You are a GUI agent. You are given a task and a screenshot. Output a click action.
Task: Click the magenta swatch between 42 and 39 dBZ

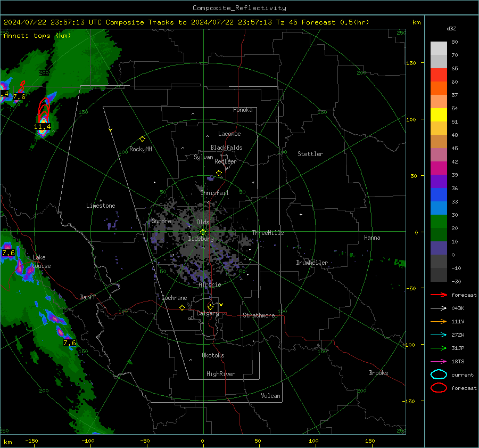[439, 168]
